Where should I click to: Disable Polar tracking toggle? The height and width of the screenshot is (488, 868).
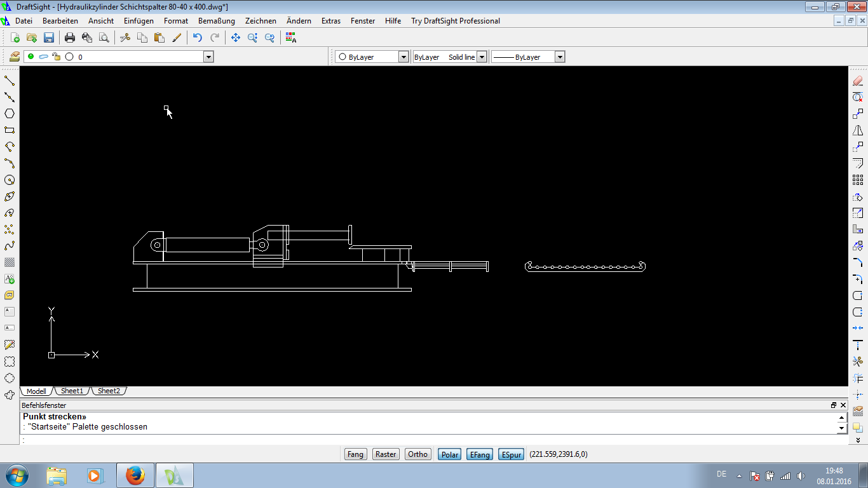450,454
